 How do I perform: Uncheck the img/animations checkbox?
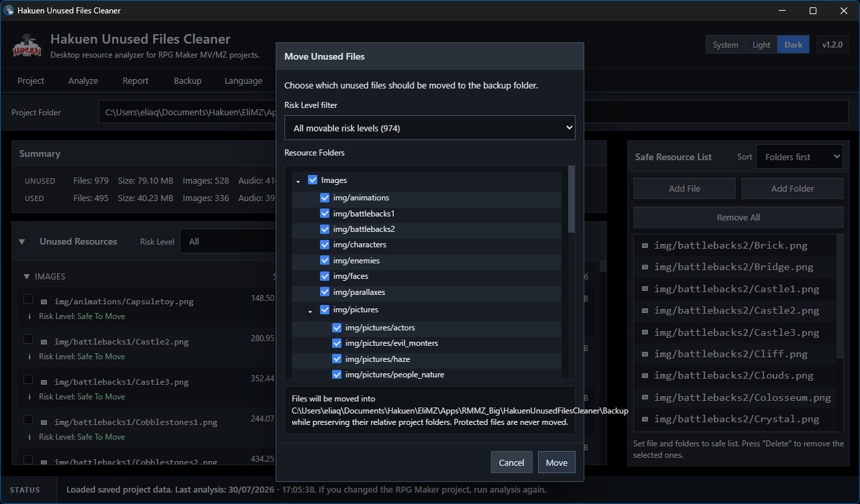(x=325, y=198)
